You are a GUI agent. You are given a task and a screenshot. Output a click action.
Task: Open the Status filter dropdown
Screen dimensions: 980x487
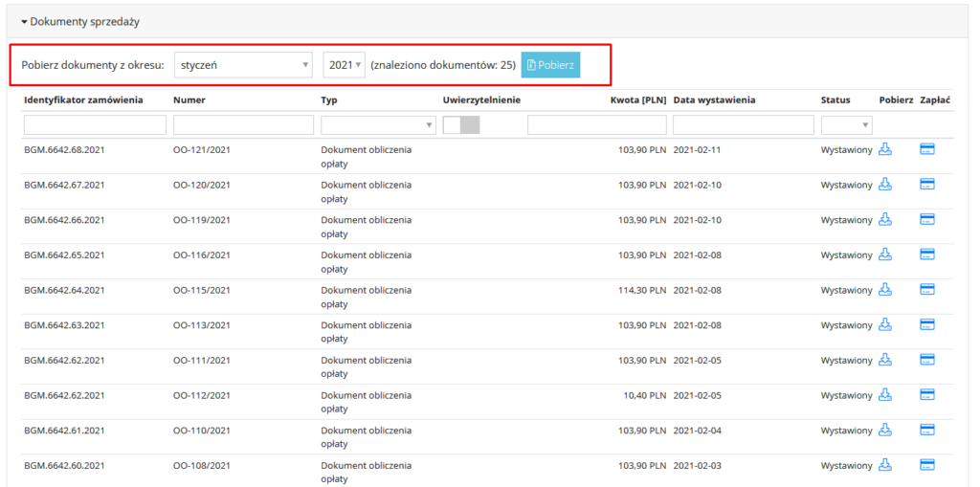846,124
